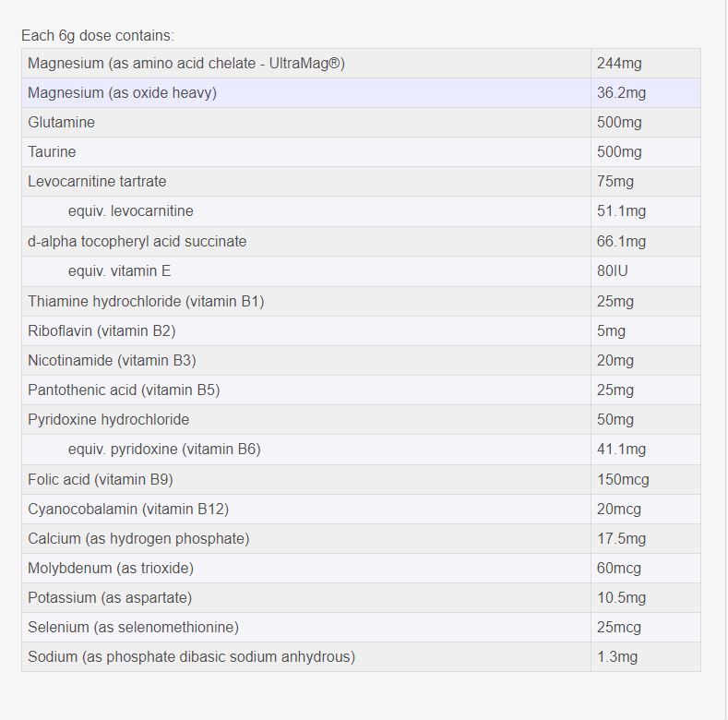
Task: Click the 80IU vitamin E amount
Action: [x=613, y=271]
